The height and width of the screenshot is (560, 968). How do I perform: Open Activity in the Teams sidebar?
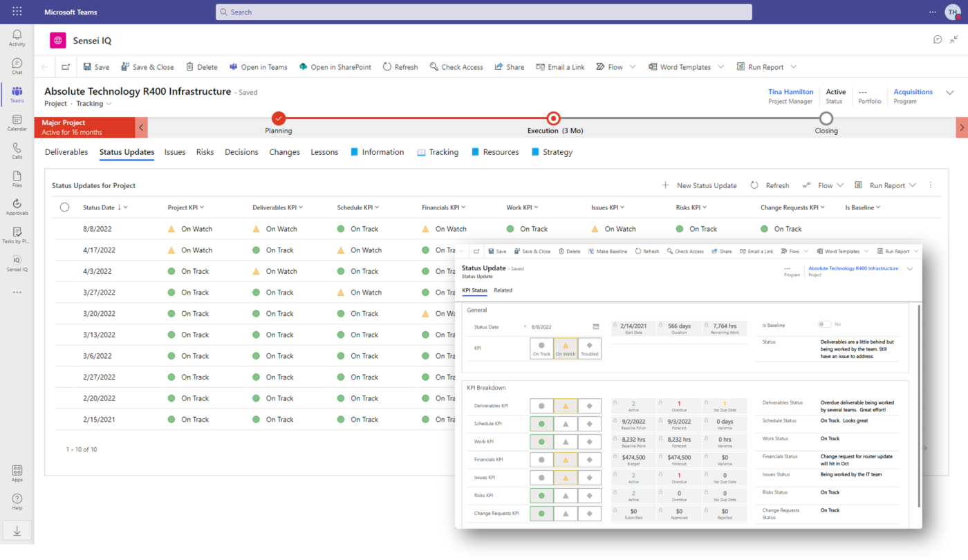click(x=17, y=38)
